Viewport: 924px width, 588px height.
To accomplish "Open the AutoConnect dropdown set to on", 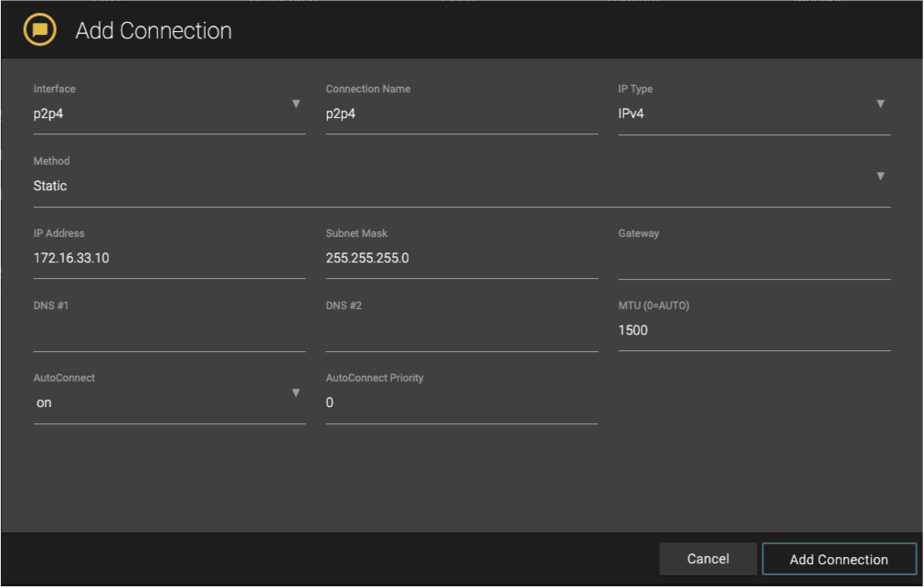I will [169, 402].
